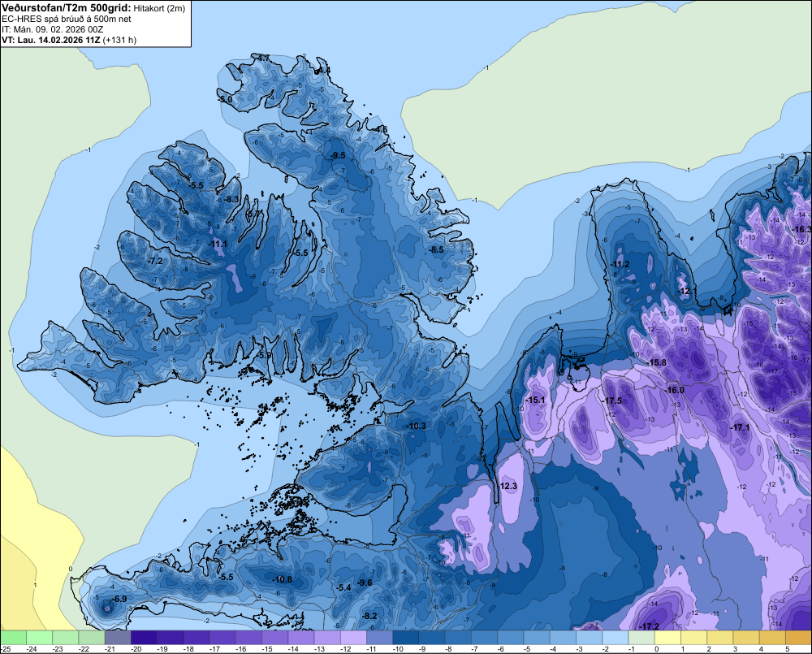Select the legend swatch above the -10 label
The image size is (812, 654).
pos(405,637)
